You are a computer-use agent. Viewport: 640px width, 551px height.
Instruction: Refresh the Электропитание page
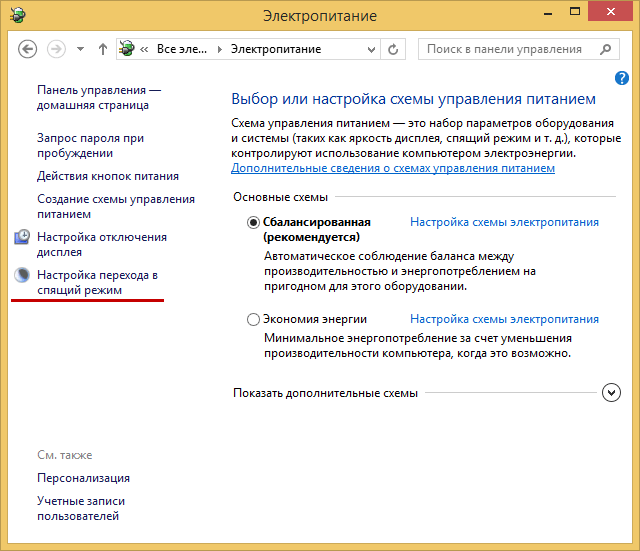pyautogui.click(x=394, y=49)
